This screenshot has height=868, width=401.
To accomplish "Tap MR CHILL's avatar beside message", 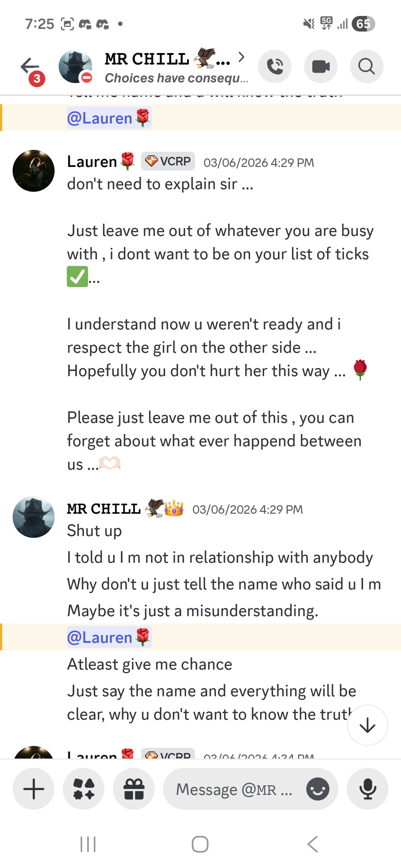I will click(33, 517).
